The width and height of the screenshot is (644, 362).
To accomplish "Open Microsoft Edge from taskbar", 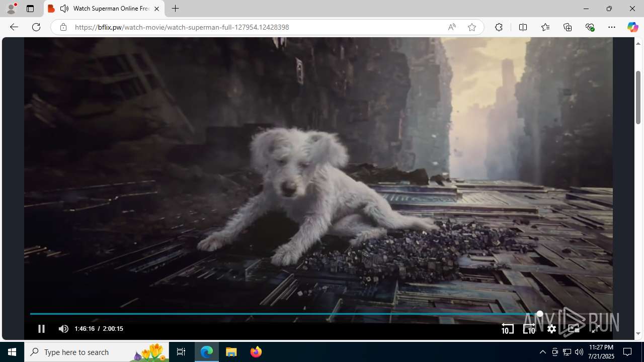I will point(207,352).
